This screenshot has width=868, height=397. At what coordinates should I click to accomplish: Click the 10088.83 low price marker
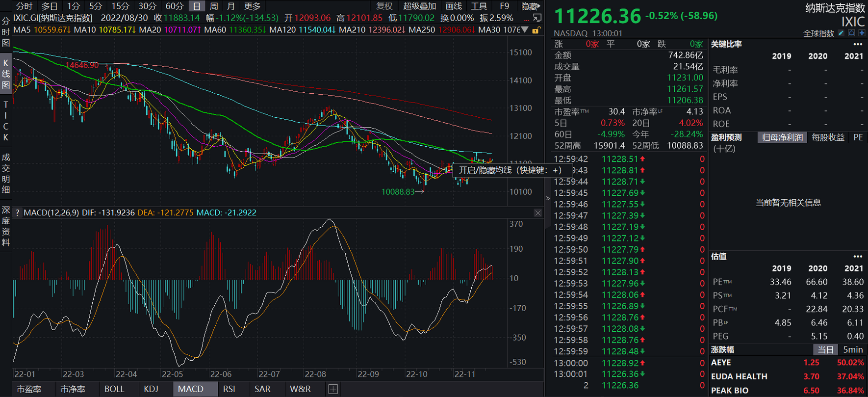398,192
